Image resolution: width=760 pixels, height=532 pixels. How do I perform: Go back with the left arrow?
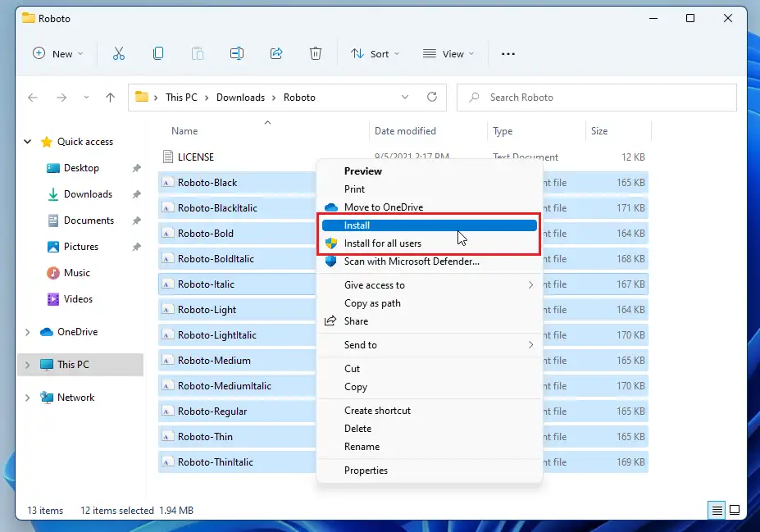33,98
